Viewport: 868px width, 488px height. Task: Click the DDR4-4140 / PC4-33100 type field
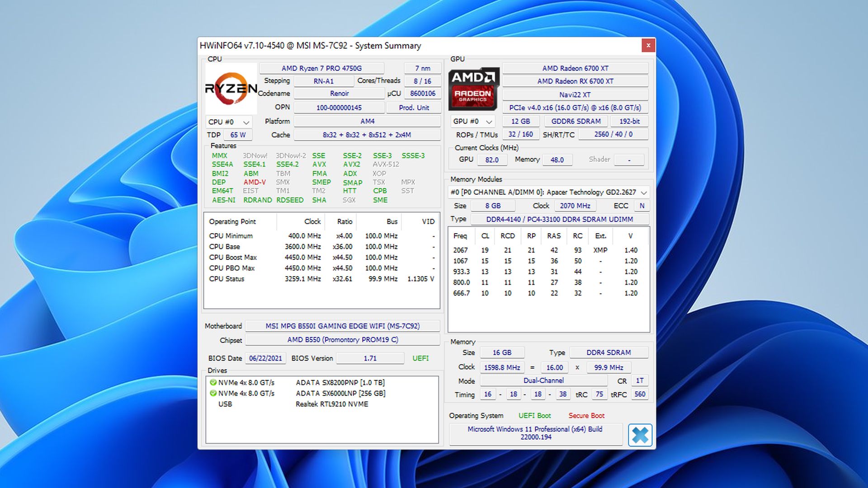pyautogui.click(x=560, y=219)
